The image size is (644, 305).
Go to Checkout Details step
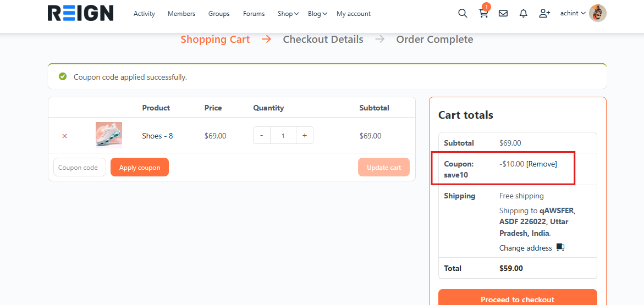pyautogui.click(x=323, y=40)
